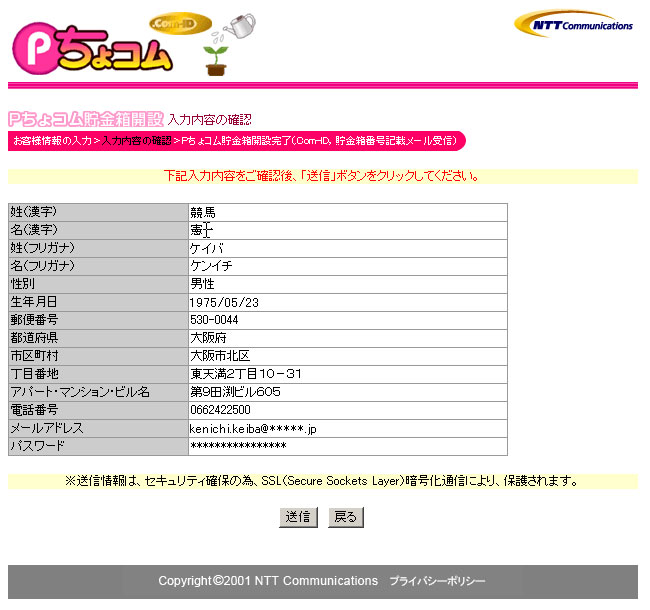This screenshot has height=610, width=650.
Task: Click the postal code 530-0044
Action: pyautogui.click(x=214, y=320)
